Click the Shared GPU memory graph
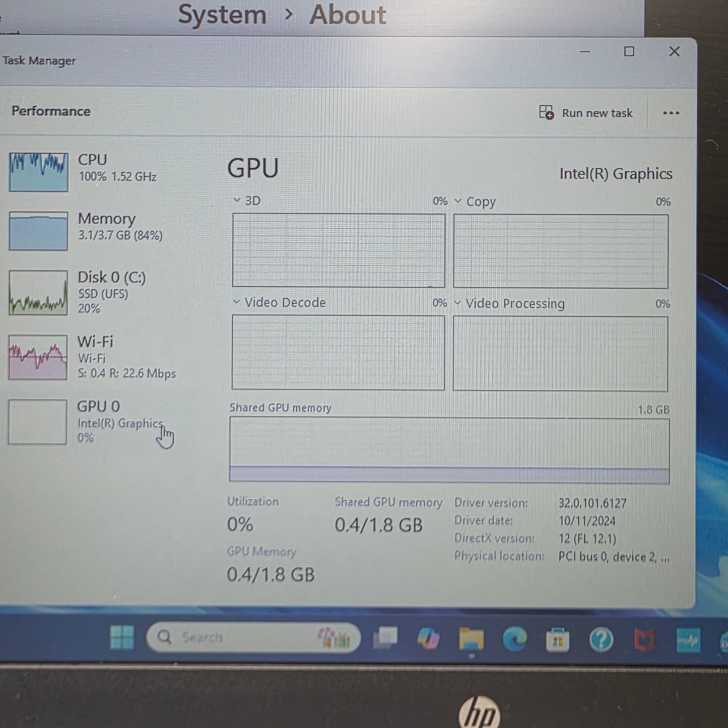 pyautogui.click(x=449, y=450)
